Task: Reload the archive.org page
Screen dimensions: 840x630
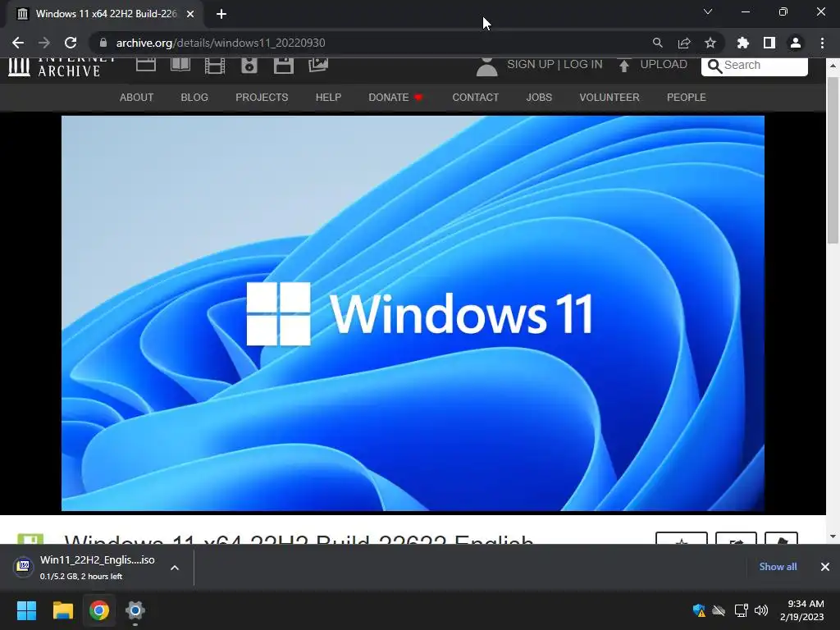Action: tap(71, 43)
